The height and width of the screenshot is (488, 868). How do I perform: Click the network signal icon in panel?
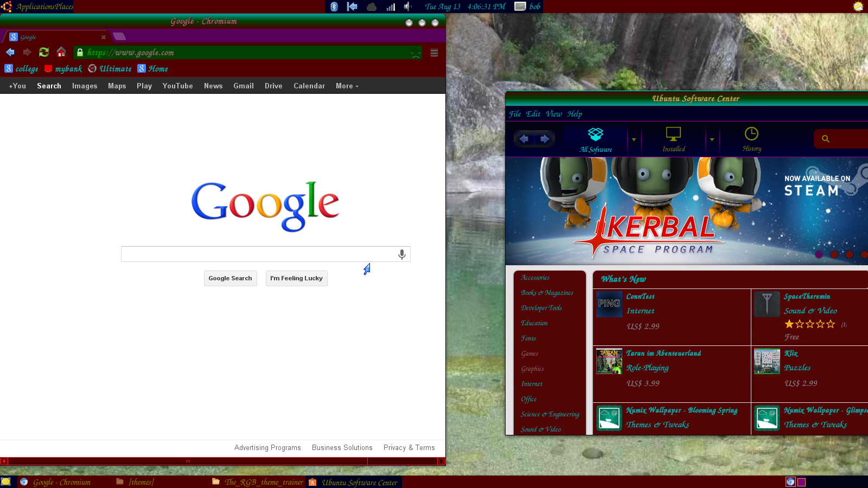[x=391, y=7]
